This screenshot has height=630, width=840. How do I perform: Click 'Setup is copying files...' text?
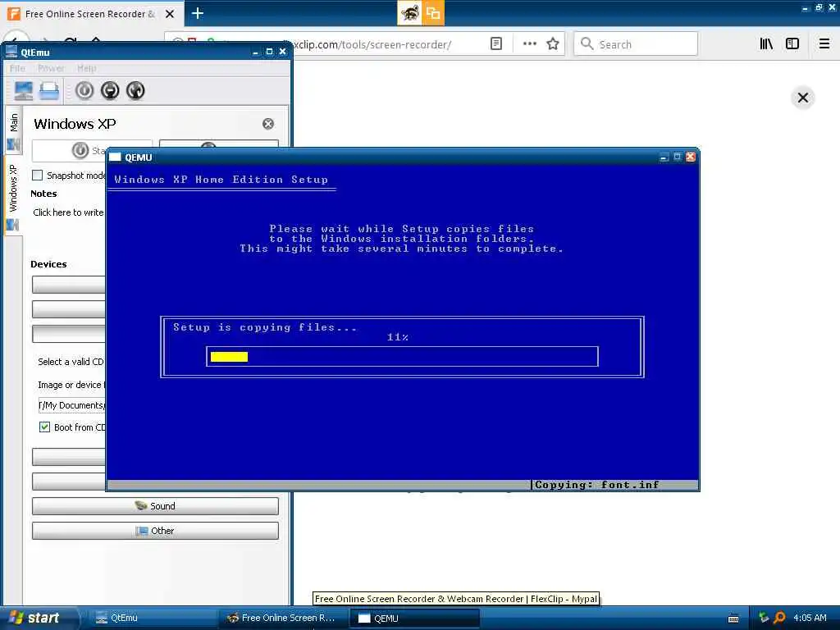click(265, 327)
